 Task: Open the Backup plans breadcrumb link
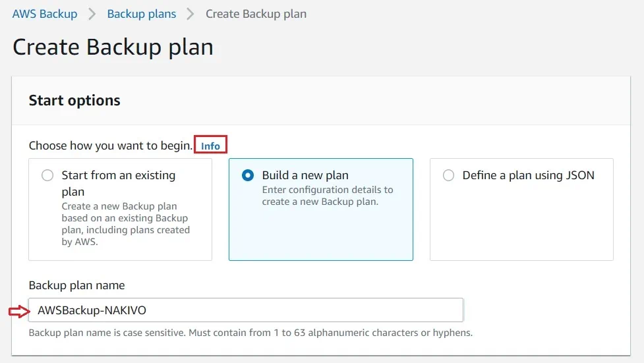[142, 14]
